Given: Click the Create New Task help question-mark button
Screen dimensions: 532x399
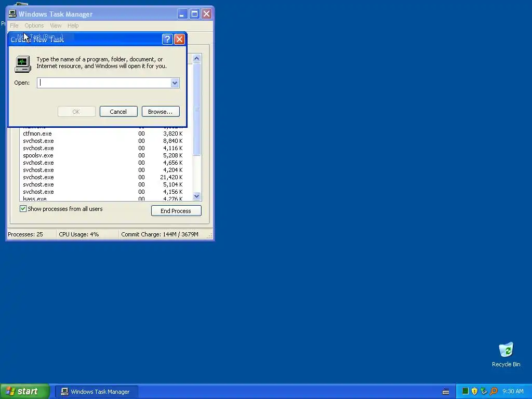Looking at the screenshot, I should (167, 39).
